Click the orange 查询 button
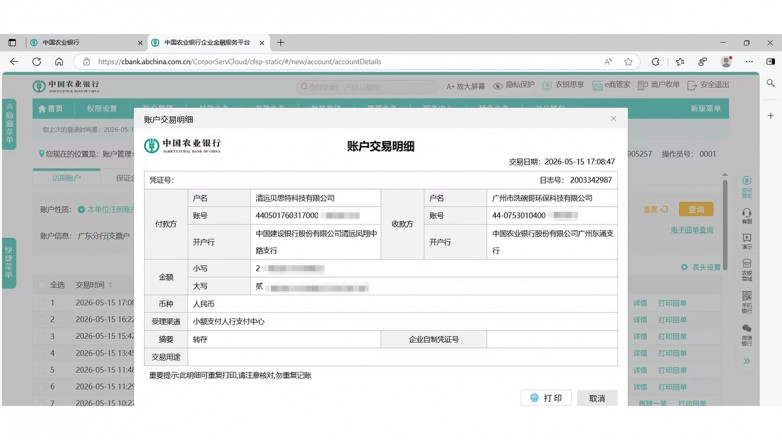 coord(696,210)
